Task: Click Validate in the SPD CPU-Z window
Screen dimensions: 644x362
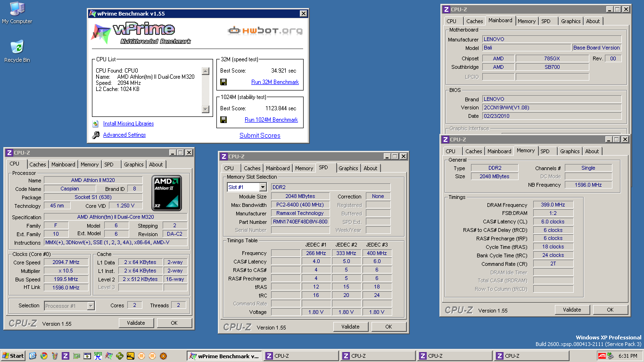Action: (x=350, y=327)
